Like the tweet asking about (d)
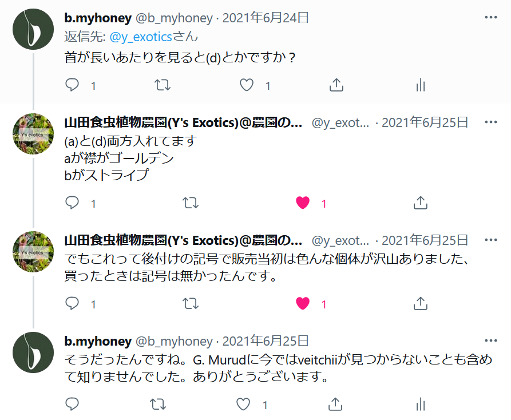The height and width of the screenshot is (420, 511). 247,85
